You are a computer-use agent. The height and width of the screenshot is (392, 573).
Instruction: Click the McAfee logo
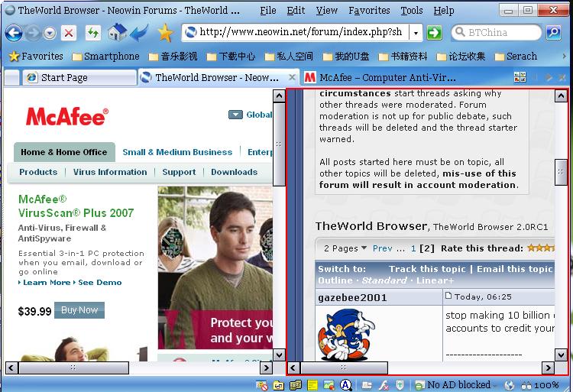[x=67, y=117]
